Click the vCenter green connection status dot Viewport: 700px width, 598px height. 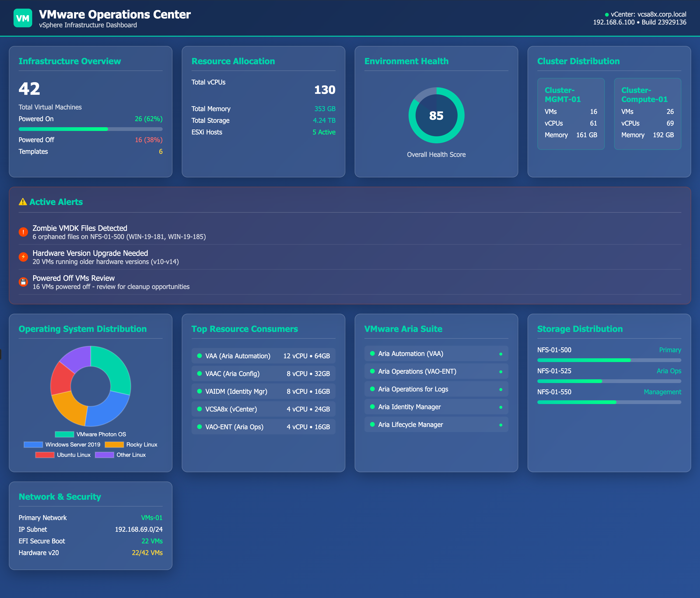607,14
